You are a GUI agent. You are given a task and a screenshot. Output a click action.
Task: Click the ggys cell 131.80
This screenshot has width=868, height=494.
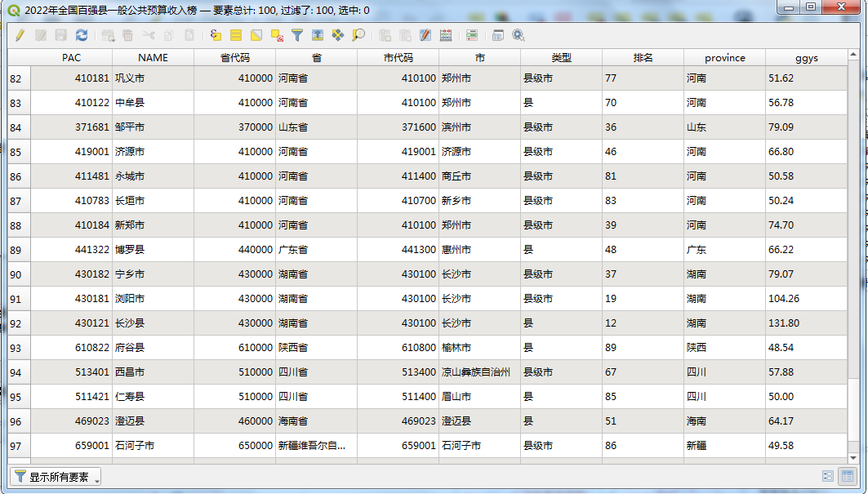(806, 323)
